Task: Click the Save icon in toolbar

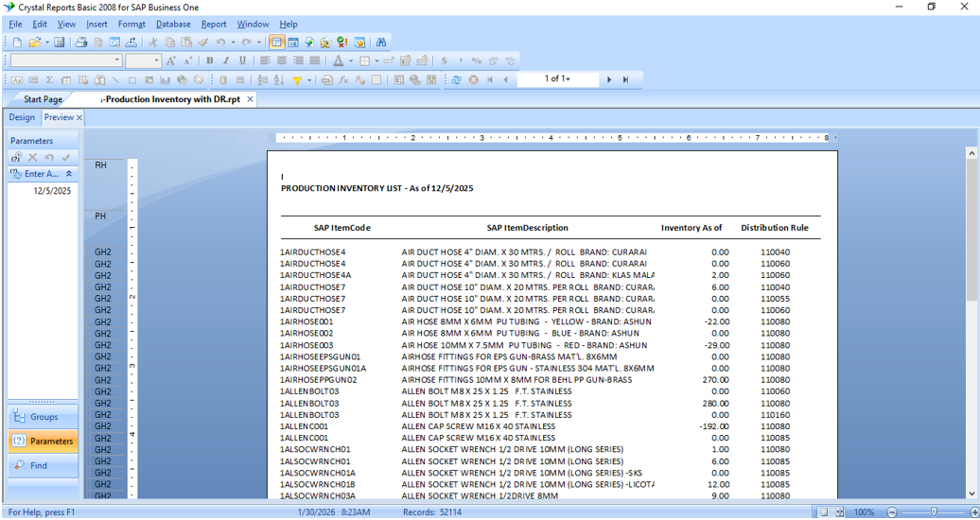Action: (x=59, y=43)
